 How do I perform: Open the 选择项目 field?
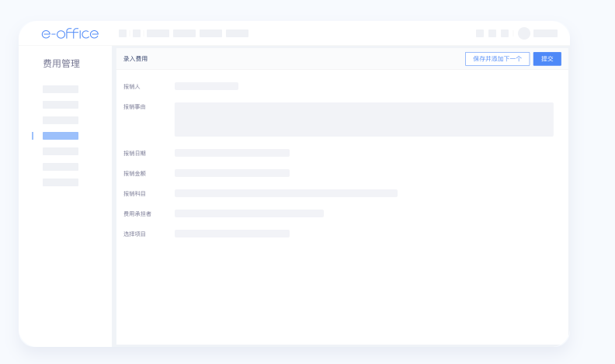(232, 234)
